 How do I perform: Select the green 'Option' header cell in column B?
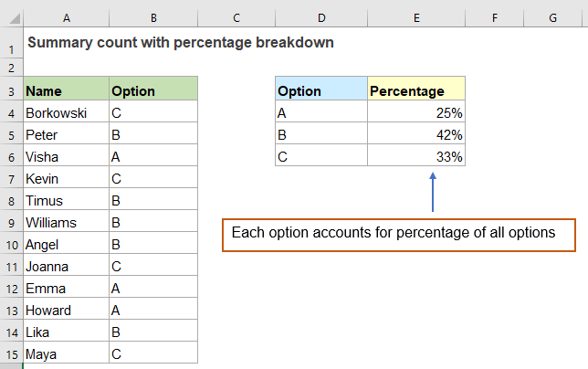point(152,90)
